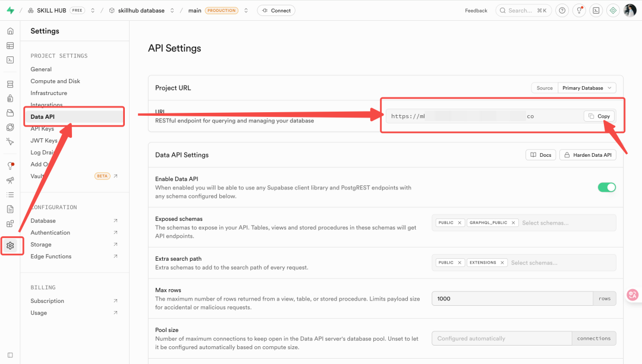Expand the main branch switcher

246,11
